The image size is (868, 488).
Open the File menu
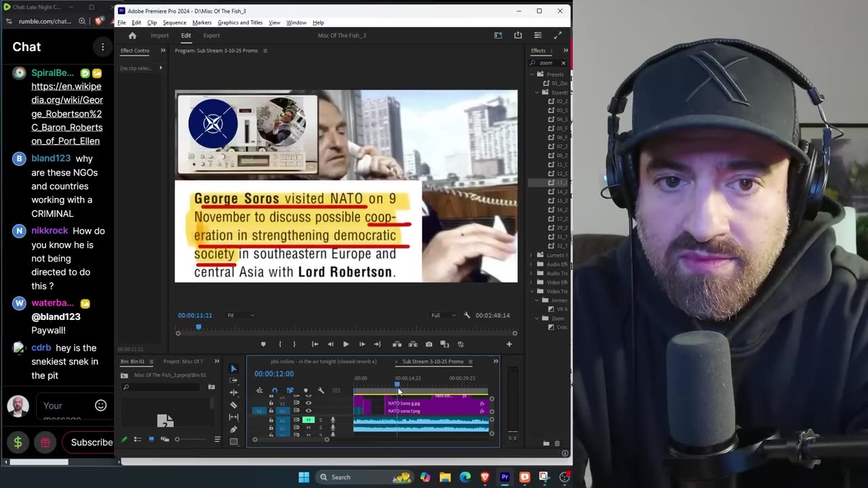pyautogui.click(x=121, y=22)
